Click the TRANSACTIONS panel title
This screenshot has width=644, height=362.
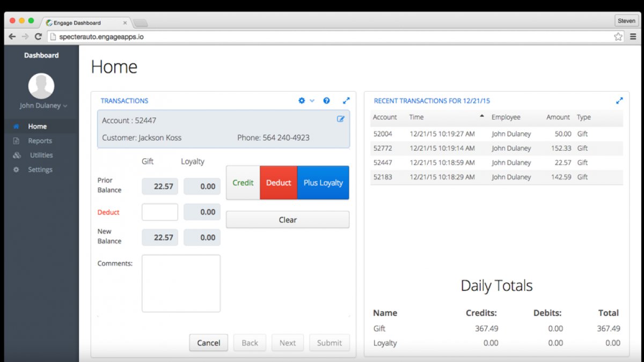point(125,101)
